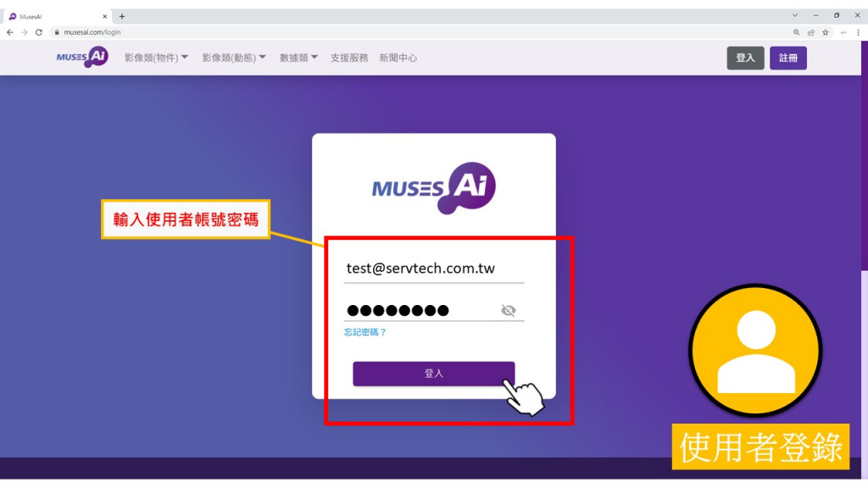Viewport: 868px width, 488px height.
Task: Go back with browser back arrow
Action: pos(10,33)
